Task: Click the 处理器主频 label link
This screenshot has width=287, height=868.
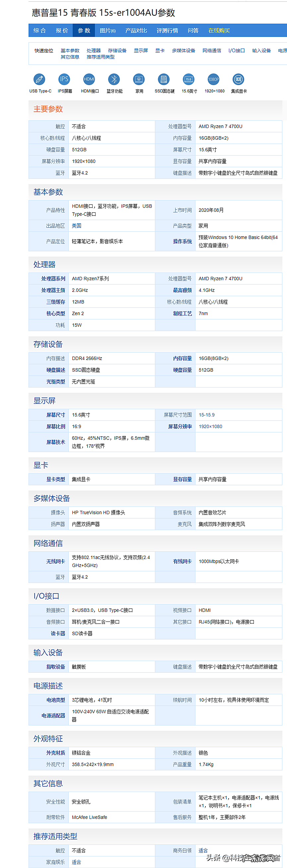Action: 53,290
